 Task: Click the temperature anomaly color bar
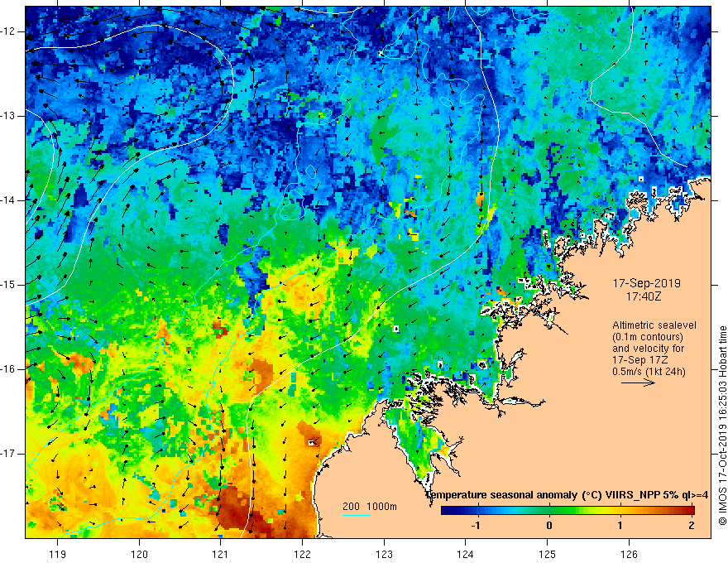568,511
